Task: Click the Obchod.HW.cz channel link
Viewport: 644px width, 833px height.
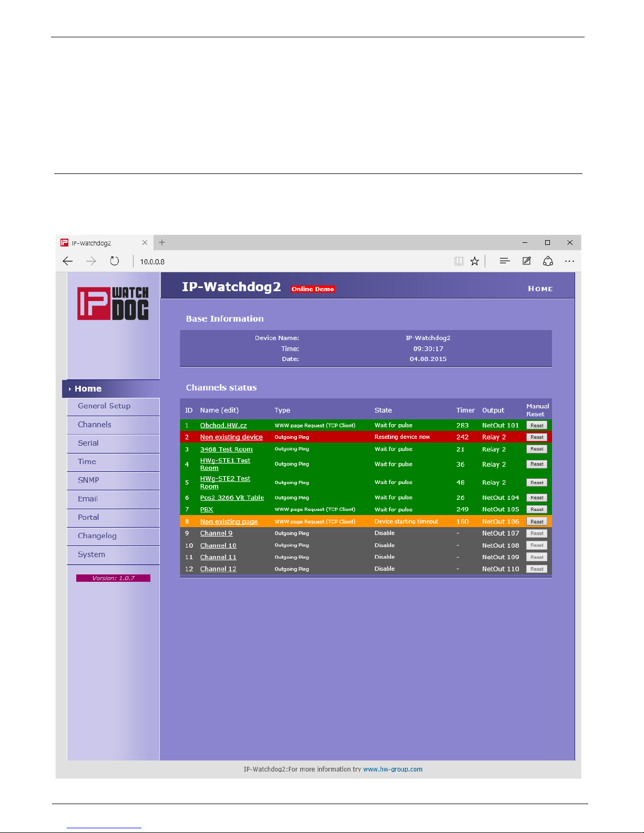Action: click(223, 426)
